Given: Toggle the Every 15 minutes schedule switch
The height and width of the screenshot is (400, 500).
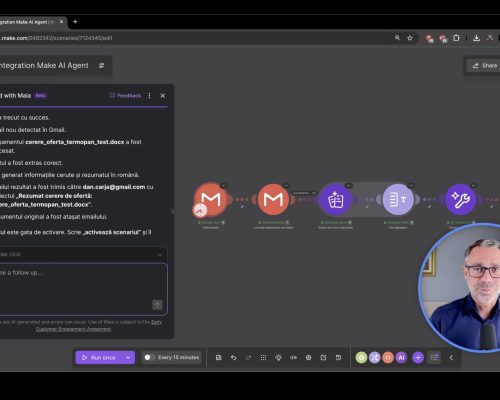Looking at the screenshot, I should (149, 357).
